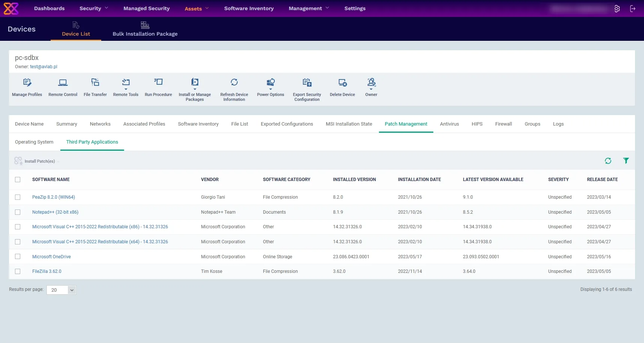Image resolution: width=644 pixels, height=343 pixels.
Task: Switch to the Antivirus tab
Action: [x=449, y=124]
